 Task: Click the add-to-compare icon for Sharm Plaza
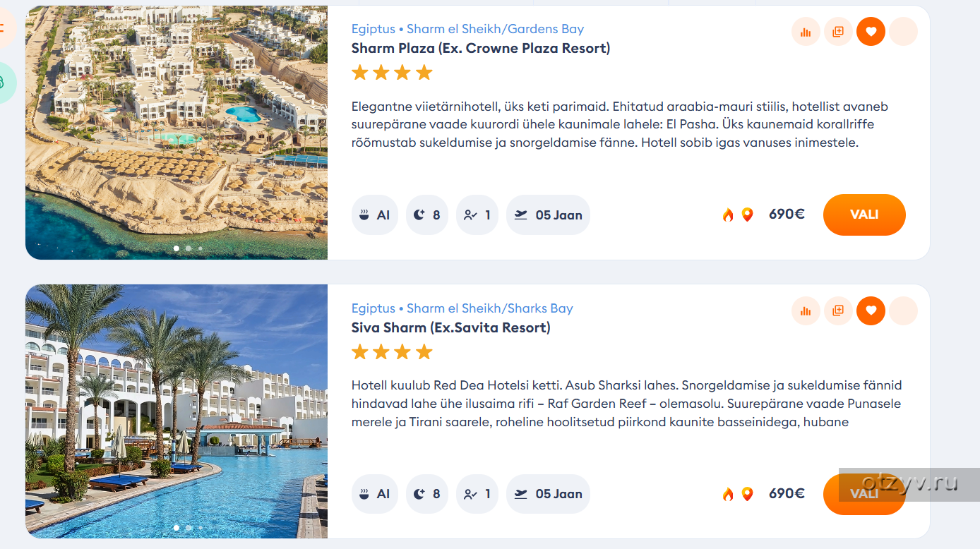pos(838,32)
